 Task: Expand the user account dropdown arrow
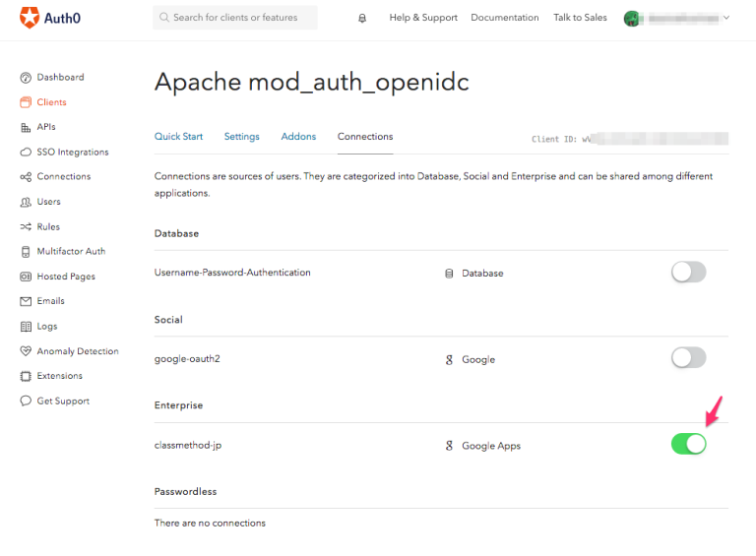click(726, 18)
